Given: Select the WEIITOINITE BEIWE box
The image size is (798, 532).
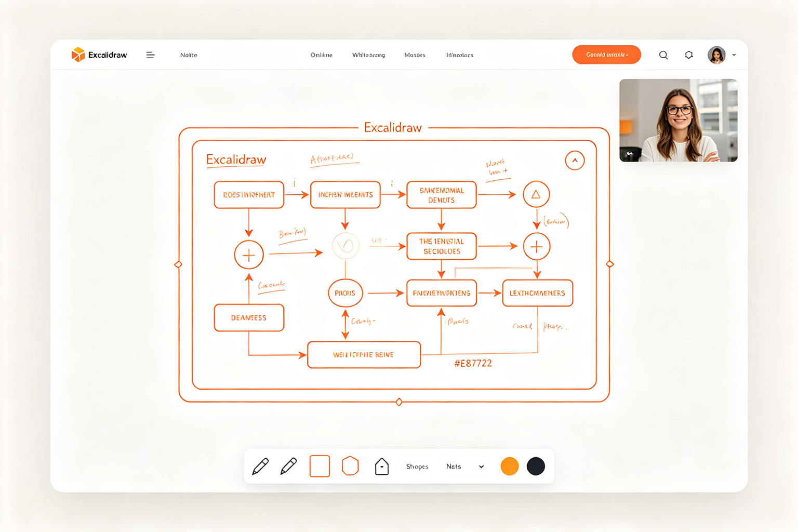Looking at the screenshot, I should [x=364, y=355].
